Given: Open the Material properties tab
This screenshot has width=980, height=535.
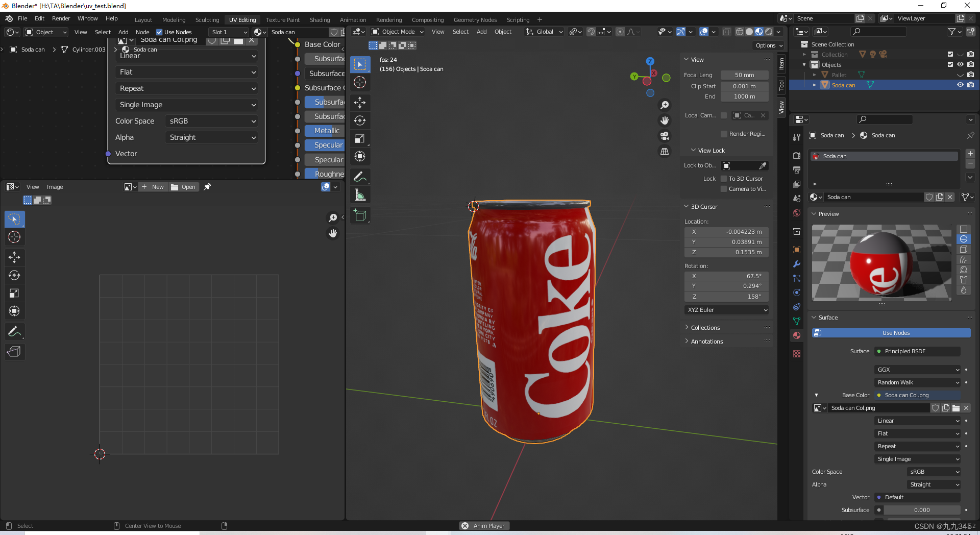Looking at the screenshot, I should [x=797, y=335].
